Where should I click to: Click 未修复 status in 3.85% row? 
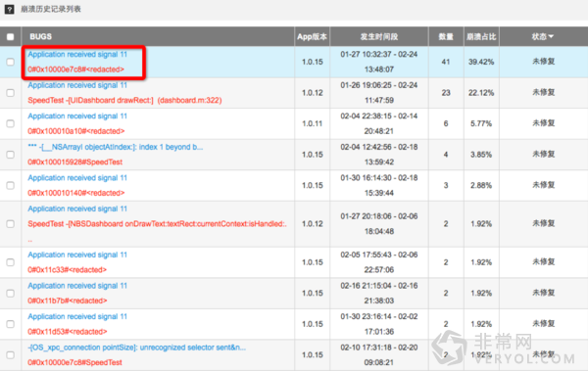(543, 155)
